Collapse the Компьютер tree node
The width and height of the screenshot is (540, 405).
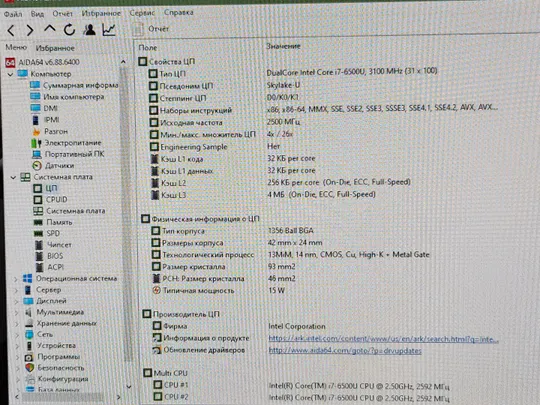click(10, 74)
